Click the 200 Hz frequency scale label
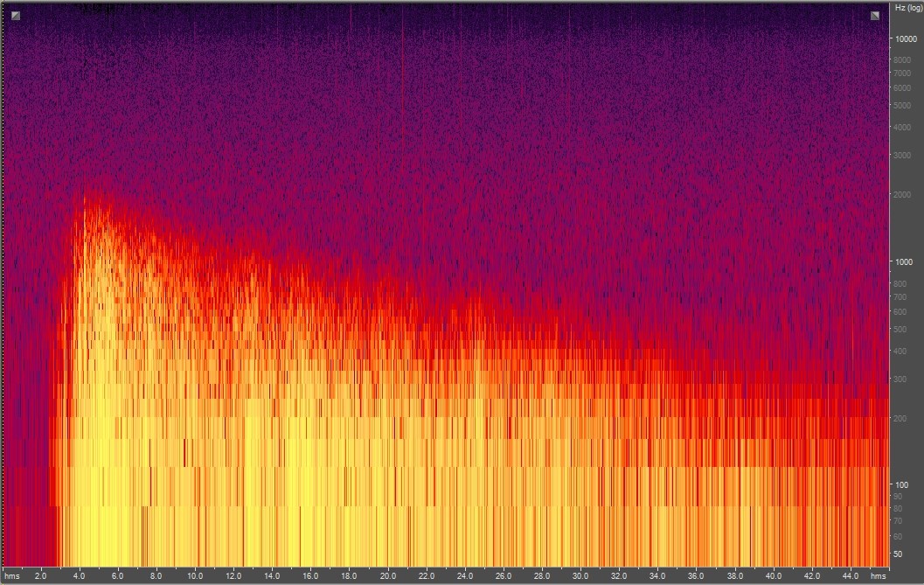Screen dimensions: 924x585 point(901,419)
